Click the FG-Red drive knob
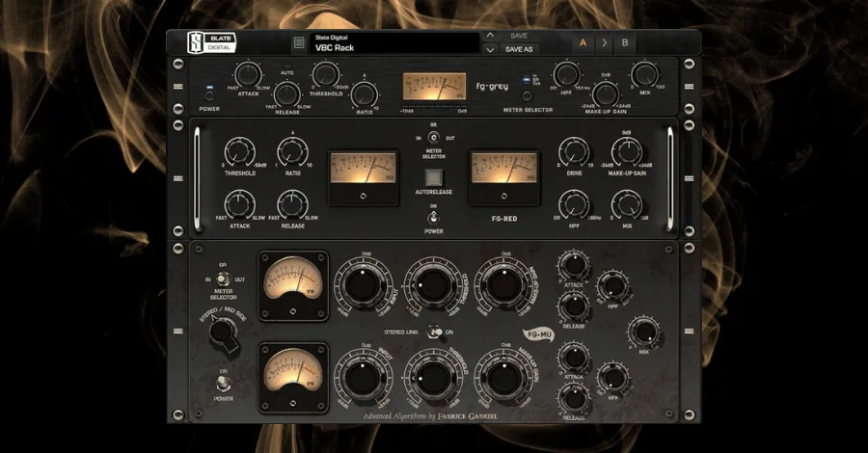 (574, 151)
